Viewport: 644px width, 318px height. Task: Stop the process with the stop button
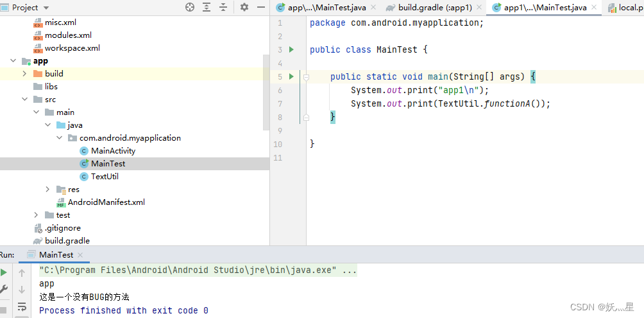coord(3,310)
